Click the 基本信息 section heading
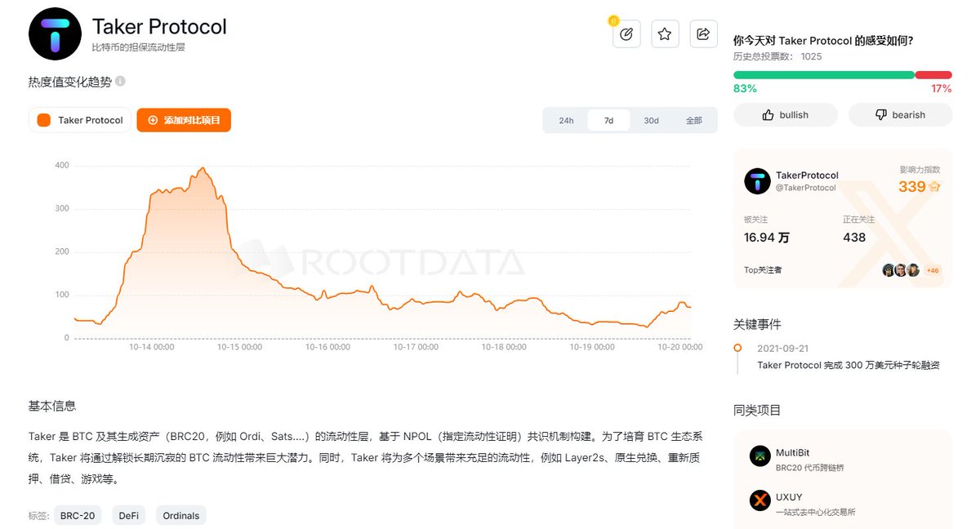 (x=52, y=406)
